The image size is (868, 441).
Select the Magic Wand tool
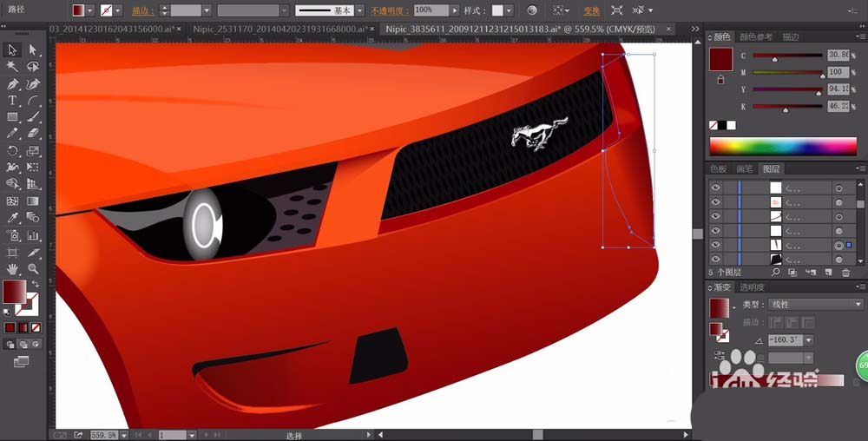click(x=11, y=66)
